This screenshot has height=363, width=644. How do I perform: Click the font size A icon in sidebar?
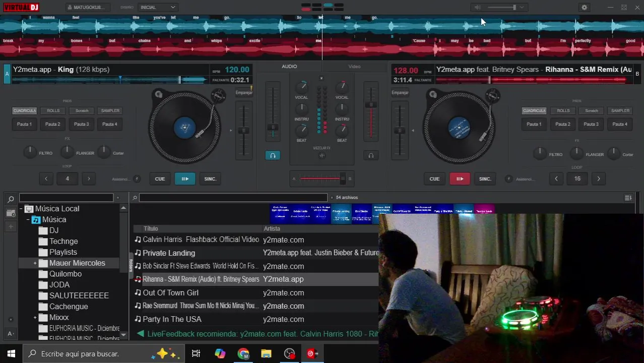11,333
